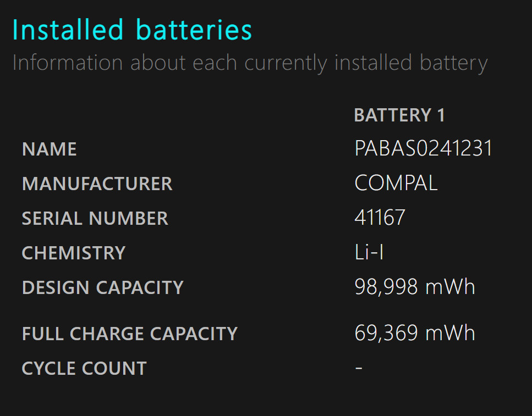Select the cycle count dash value
Image resolution: width=532 pixels, height=416 pixels.
(x=359, y=368)
